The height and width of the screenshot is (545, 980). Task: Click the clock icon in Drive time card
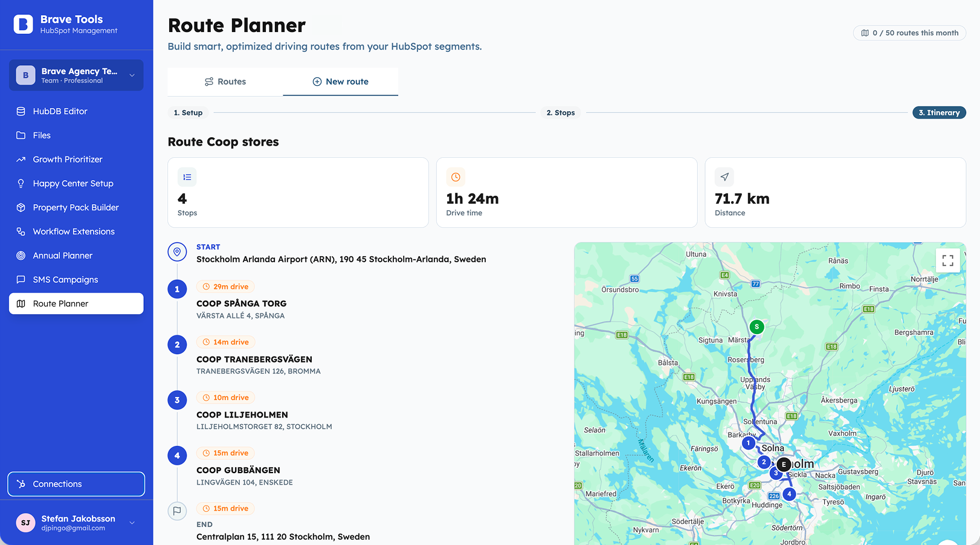coord(456,177)
